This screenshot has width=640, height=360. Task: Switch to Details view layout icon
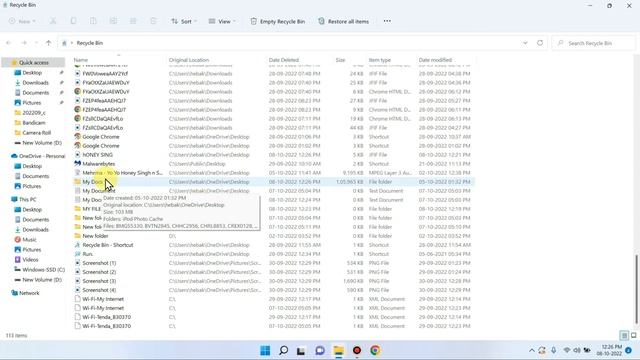coord(624,336)
